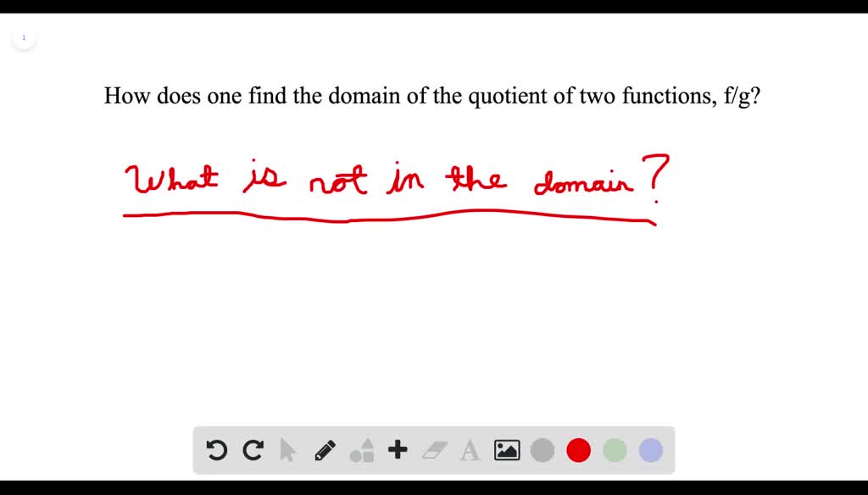Undo the last whiteboard stroke

(216, 450)
